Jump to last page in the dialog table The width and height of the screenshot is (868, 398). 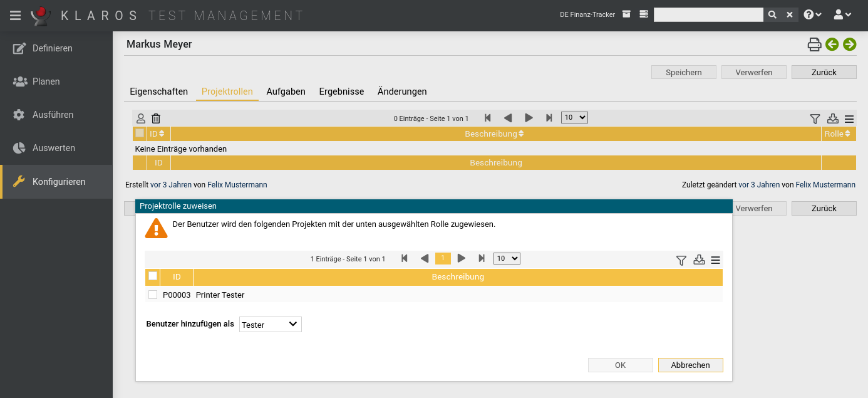point(482,258)
